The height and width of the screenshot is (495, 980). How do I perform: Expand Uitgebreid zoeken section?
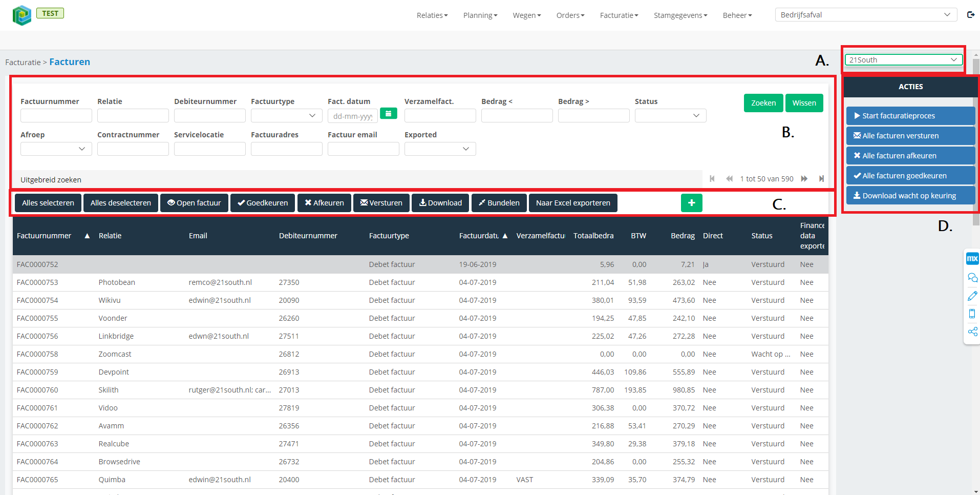pos(51,180)
